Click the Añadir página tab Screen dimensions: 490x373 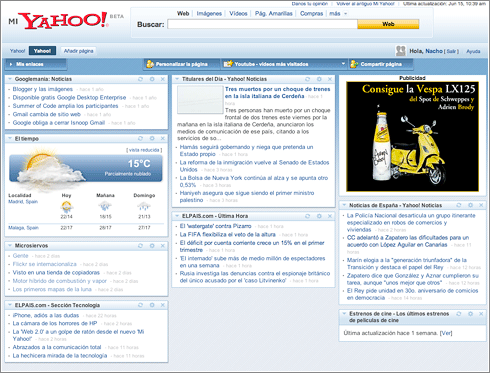click(x=79, y=51)
